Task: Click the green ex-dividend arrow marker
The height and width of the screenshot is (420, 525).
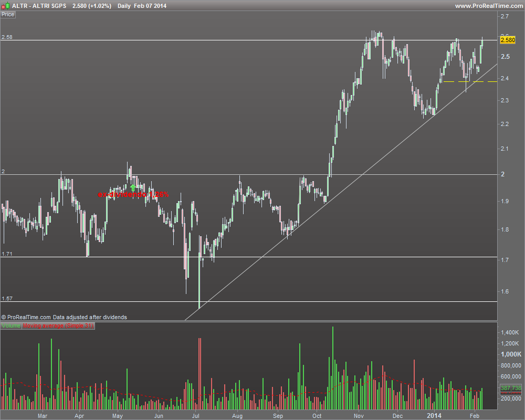Action: [133, 187]
